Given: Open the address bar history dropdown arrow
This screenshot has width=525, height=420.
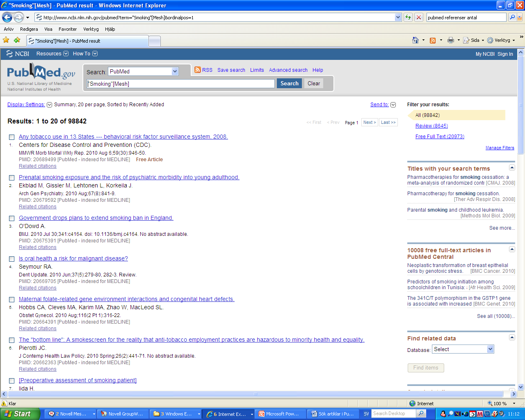Looking at the screenshot, I should [398, 17].
